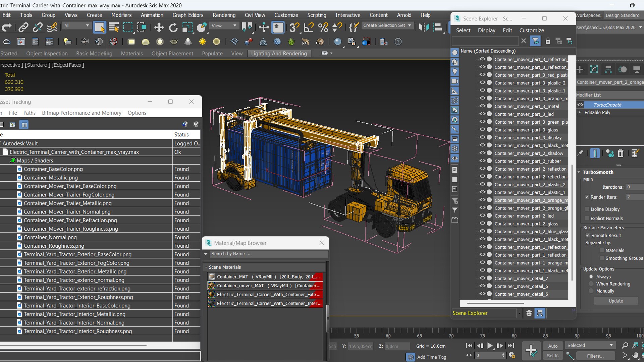Select the When Rendering radio button
This screenshot has width=644, height=362.
click(591, 284)
